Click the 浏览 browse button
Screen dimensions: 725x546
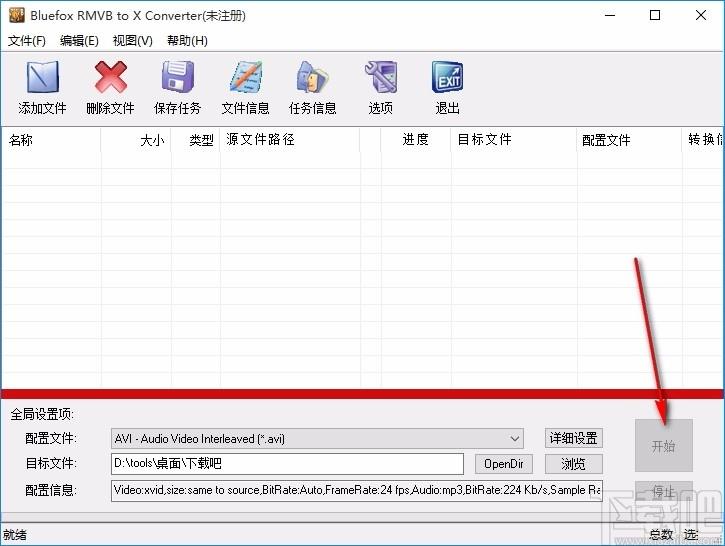click(574, 464)
